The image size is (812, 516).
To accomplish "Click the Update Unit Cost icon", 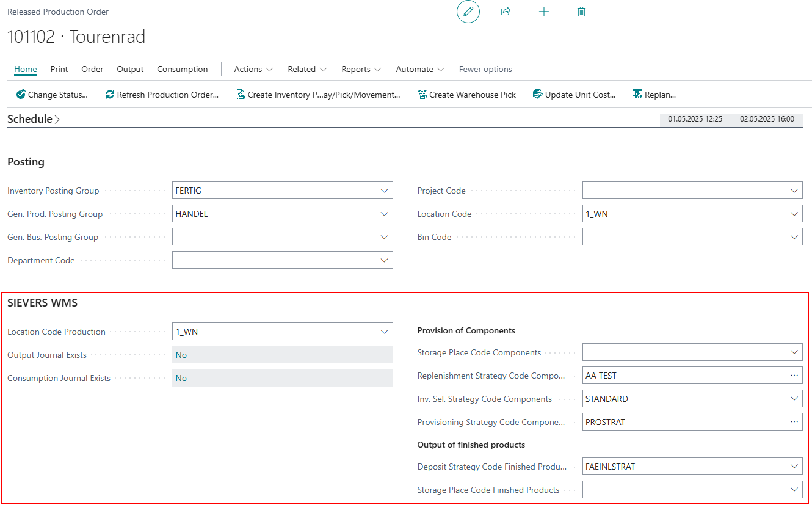I will [x=537, y=95].
